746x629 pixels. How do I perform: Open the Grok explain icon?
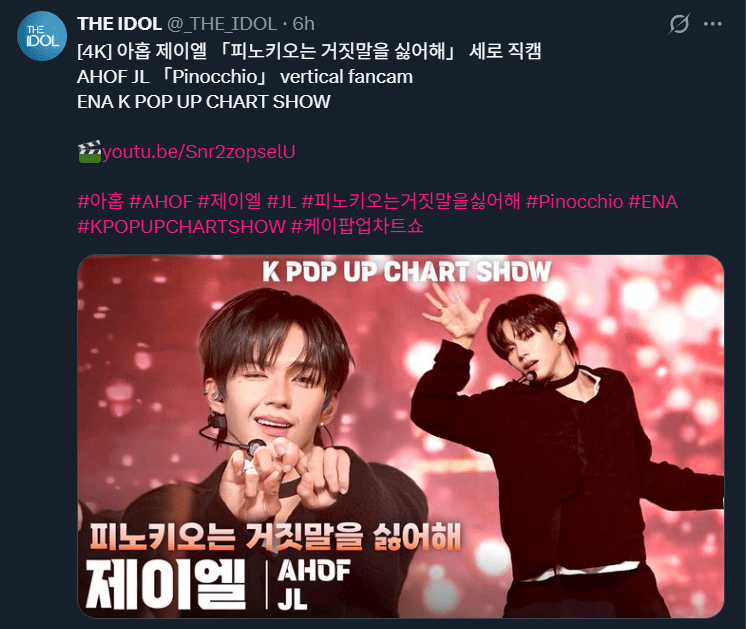(679, 24)
